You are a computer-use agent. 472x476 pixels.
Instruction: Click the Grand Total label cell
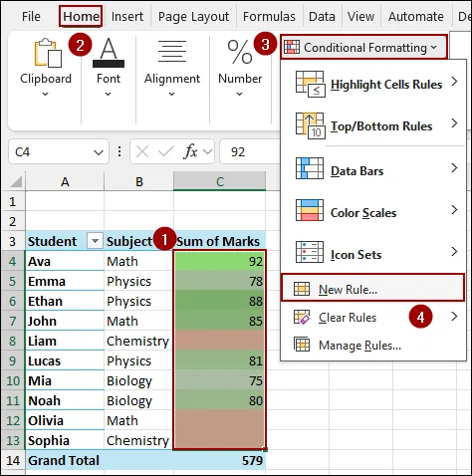pos(65,460)
